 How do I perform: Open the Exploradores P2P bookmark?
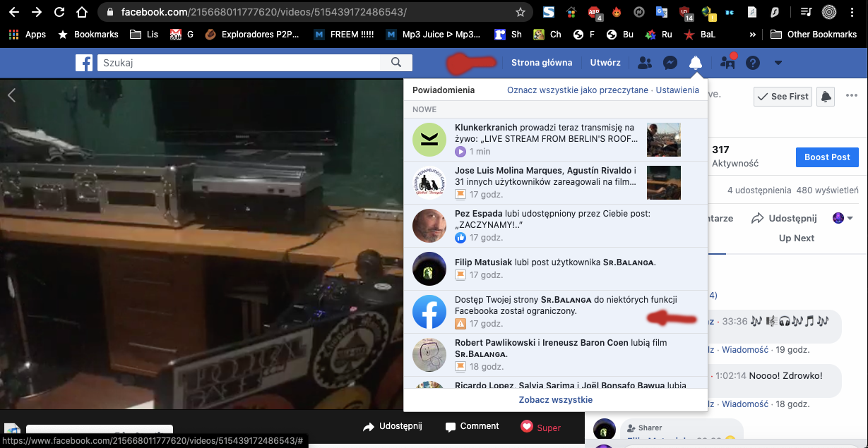coord(253,34)
